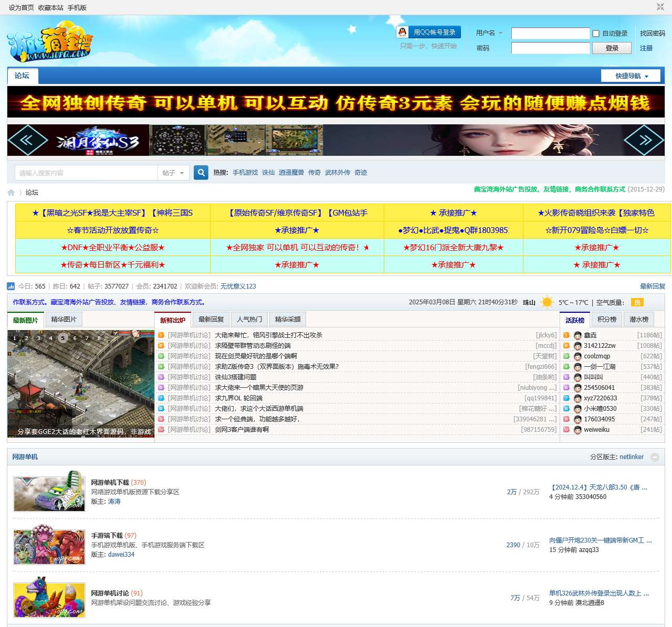Open moderator netlinker profile link
Viewport: 672px width, 627px height.
click(x=632, y=457)
